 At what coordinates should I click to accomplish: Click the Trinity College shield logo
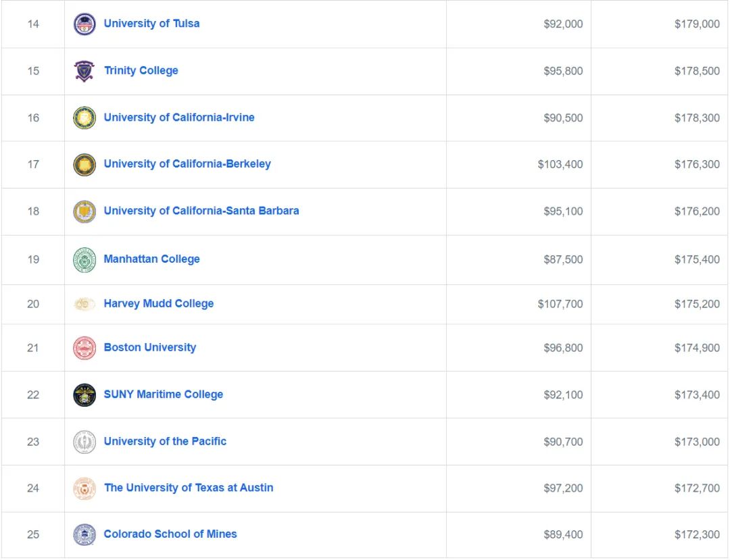pyautogui.click(x=84, y=71)
